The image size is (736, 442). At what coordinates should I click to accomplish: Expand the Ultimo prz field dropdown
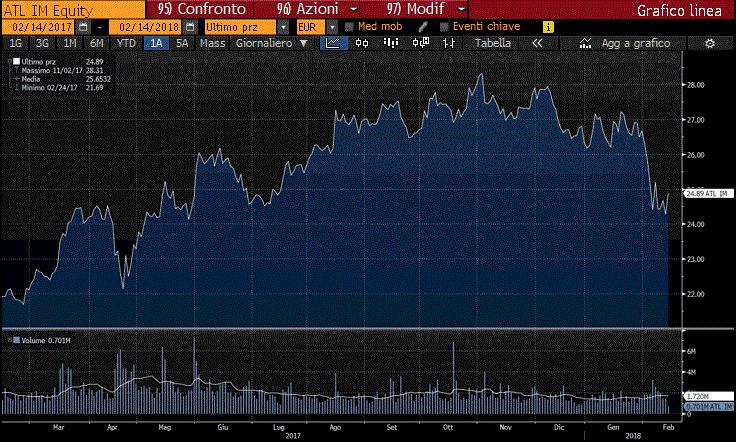click(x=283, y=27)
